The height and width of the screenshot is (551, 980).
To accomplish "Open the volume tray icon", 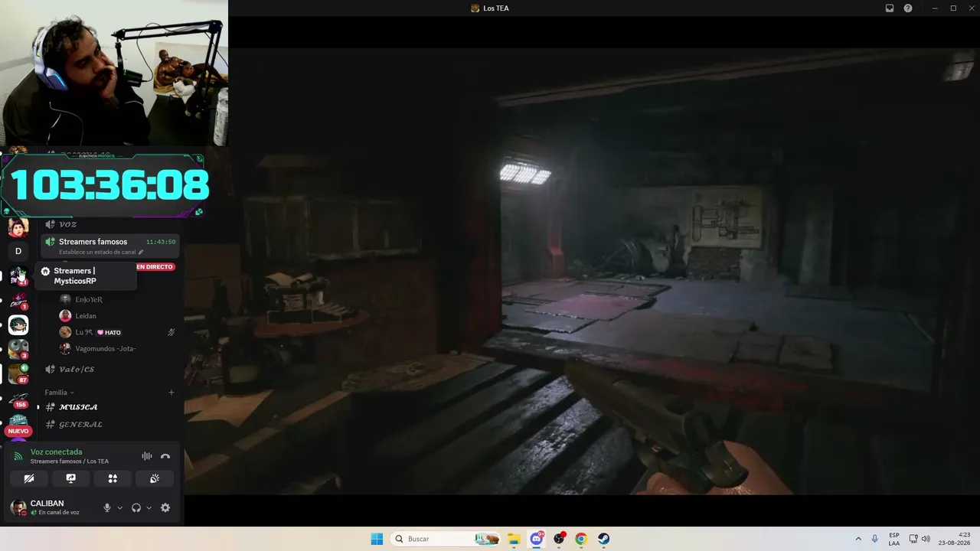I will [926, 539].
